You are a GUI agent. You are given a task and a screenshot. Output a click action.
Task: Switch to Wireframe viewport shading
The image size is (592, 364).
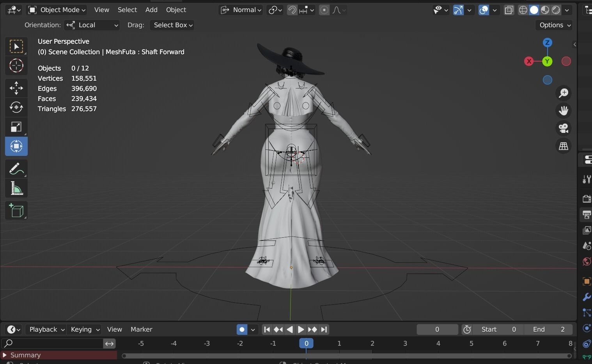[523, 10]
